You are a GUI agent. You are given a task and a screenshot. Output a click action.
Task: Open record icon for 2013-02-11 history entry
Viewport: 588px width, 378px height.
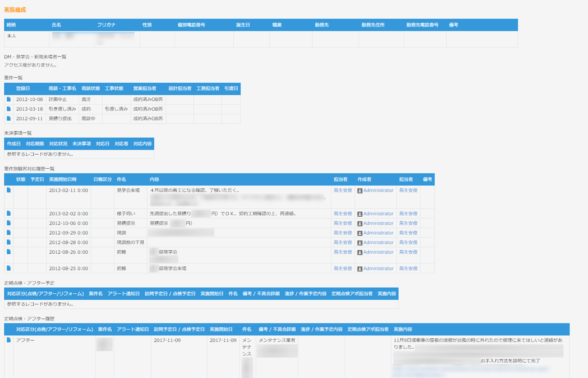coord(9,190)
